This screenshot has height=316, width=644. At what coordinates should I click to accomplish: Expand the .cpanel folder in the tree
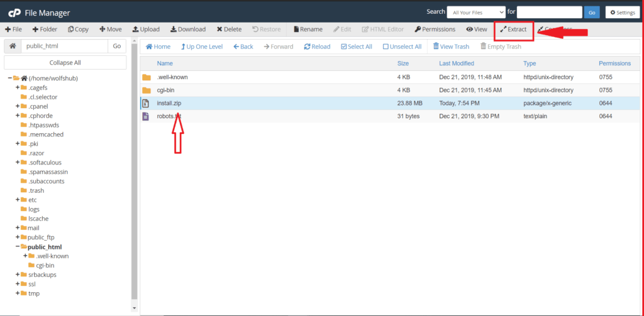pyautogui.click(x=17, y=106)
